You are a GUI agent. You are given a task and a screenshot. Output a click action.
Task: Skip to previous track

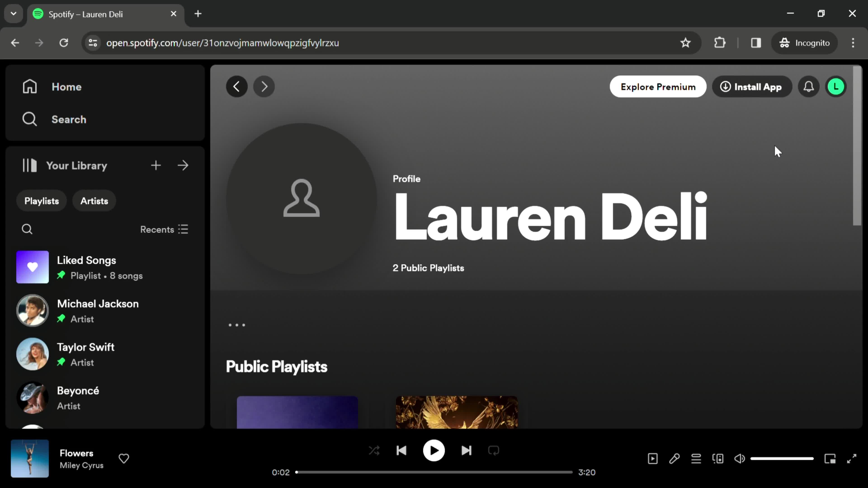tap(401, 450)
